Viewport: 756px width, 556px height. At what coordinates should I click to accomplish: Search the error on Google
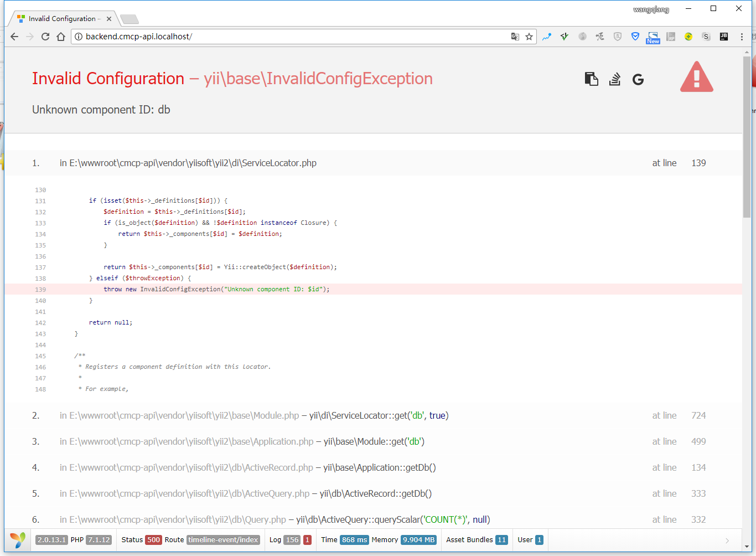coord(638,80)
